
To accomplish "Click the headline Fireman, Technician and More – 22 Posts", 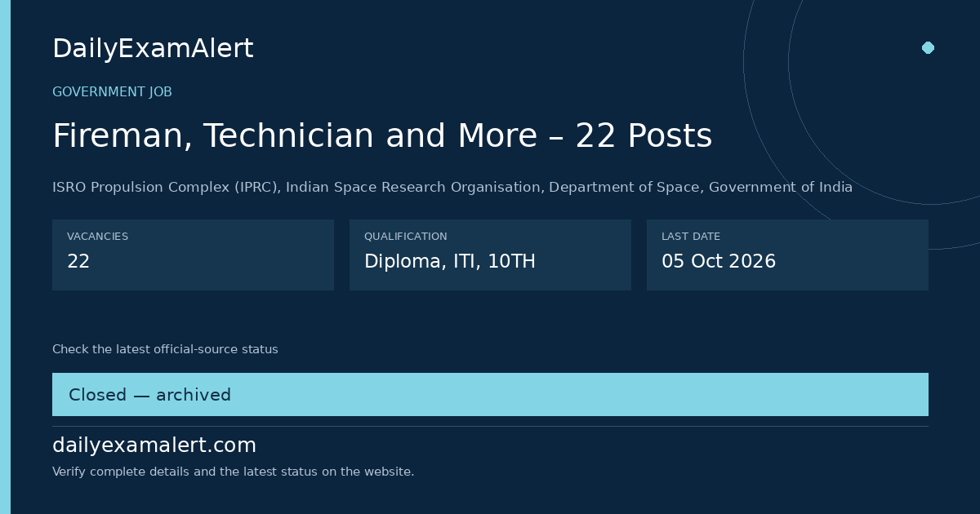I will pos(382,136).
